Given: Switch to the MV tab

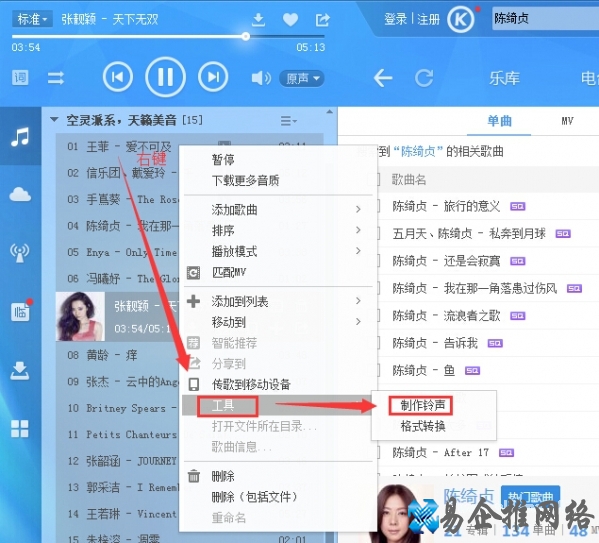Looking at the screenshot, I should [x=567, y=121].
